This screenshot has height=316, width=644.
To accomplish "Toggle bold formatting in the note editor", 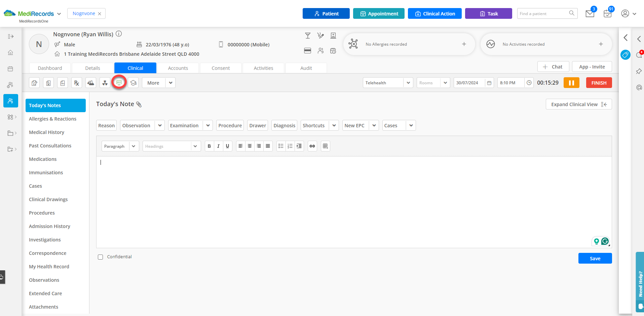I will point(209,146).
